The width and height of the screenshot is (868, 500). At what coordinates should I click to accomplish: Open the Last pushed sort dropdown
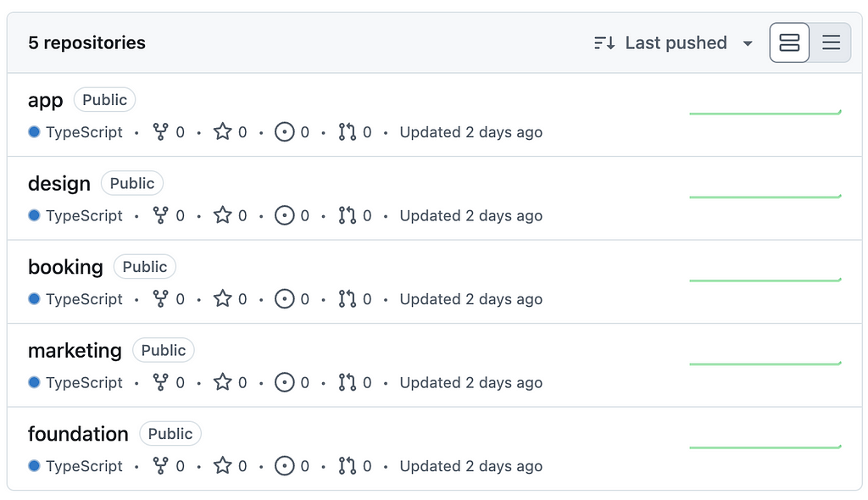tap(674, 42)
